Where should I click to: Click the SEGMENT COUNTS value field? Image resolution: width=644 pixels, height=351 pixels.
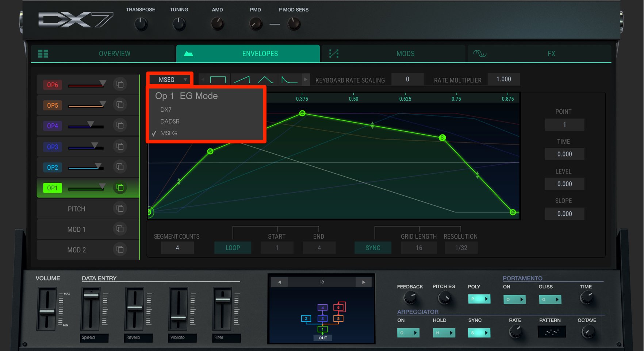(177, 248)
